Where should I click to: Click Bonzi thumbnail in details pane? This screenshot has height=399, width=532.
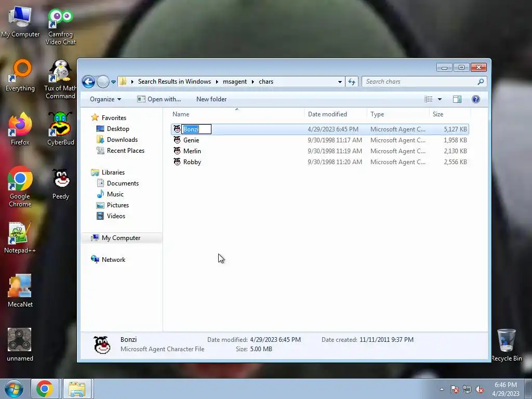click(x=102, y=345)
